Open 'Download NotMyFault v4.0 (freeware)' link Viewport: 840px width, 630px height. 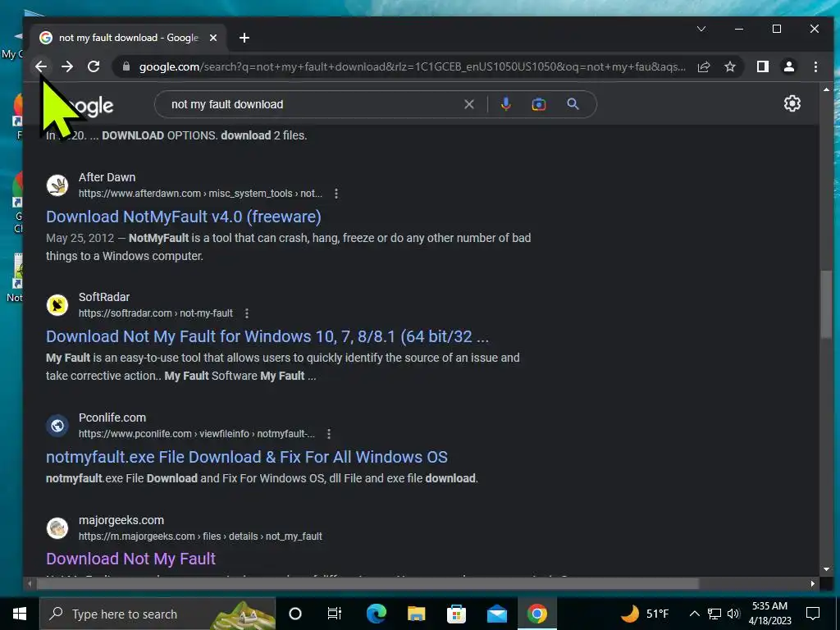(x=184, y=217)
